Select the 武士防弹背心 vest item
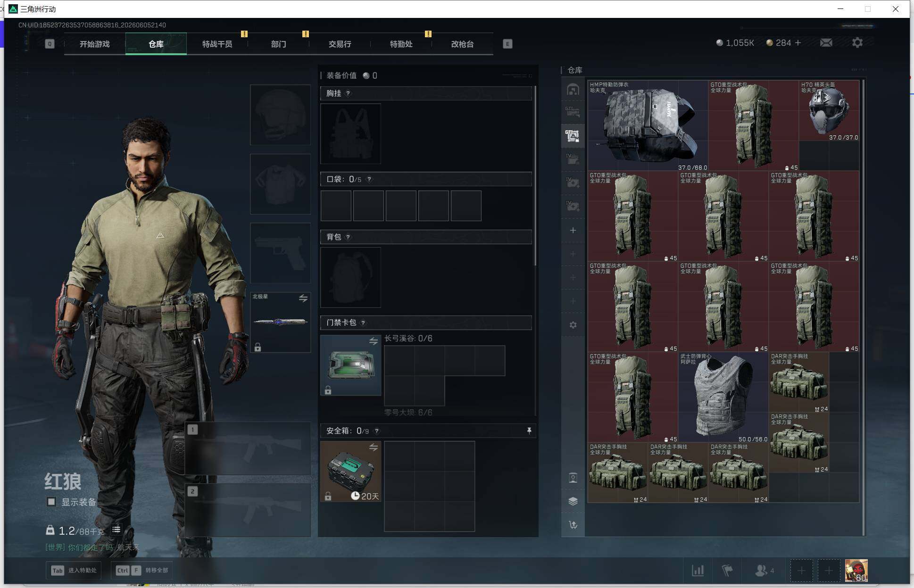 723,397
